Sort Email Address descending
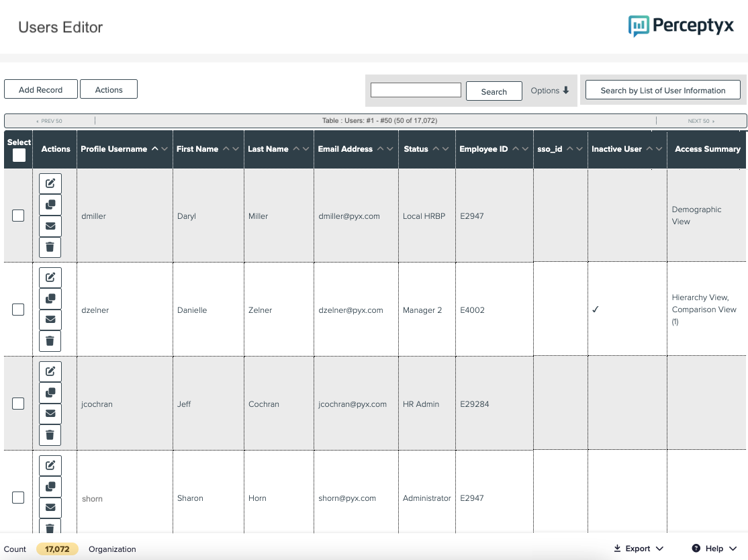This screenshot has height=560, width=748. click(x=389, y=149)
